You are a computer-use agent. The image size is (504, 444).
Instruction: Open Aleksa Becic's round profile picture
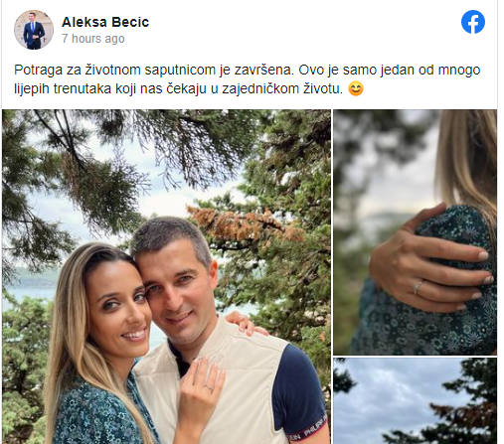tap(34, 30)
